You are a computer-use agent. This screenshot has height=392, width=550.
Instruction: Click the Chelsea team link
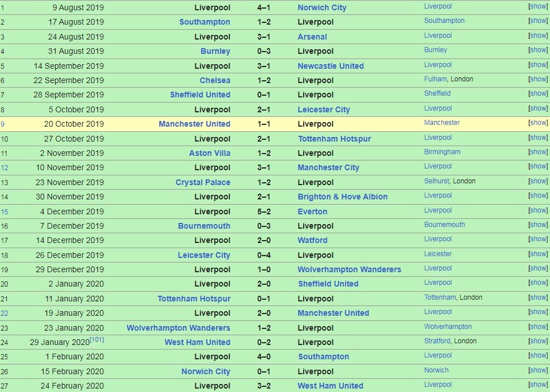click(215, 80)
